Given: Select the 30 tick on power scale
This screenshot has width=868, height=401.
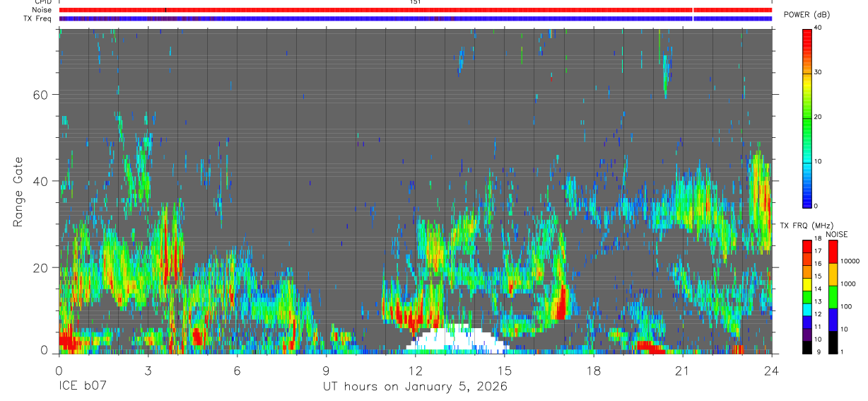Looking at the screenshot, I should (x=818, y=72).
